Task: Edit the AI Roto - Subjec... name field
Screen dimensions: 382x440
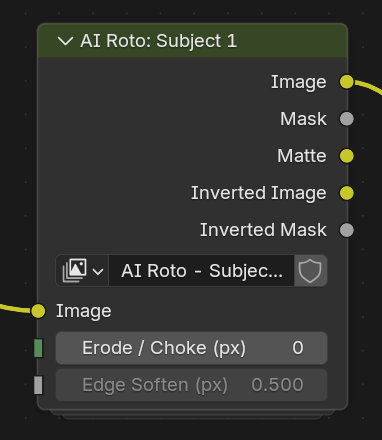Action: coord(201,271)
